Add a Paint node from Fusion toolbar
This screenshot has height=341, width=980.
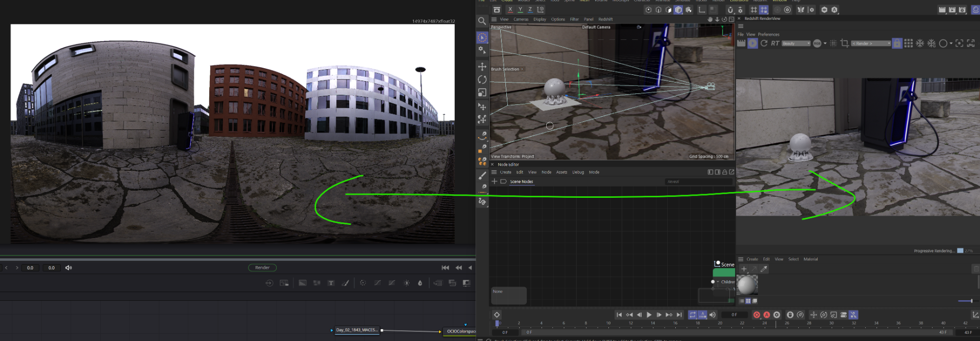346,283
